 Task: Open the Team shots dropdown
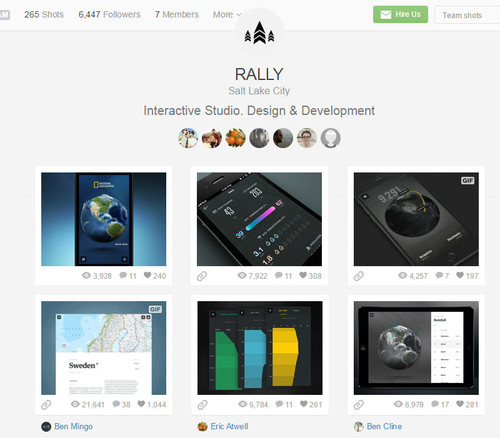coord(467,15)
